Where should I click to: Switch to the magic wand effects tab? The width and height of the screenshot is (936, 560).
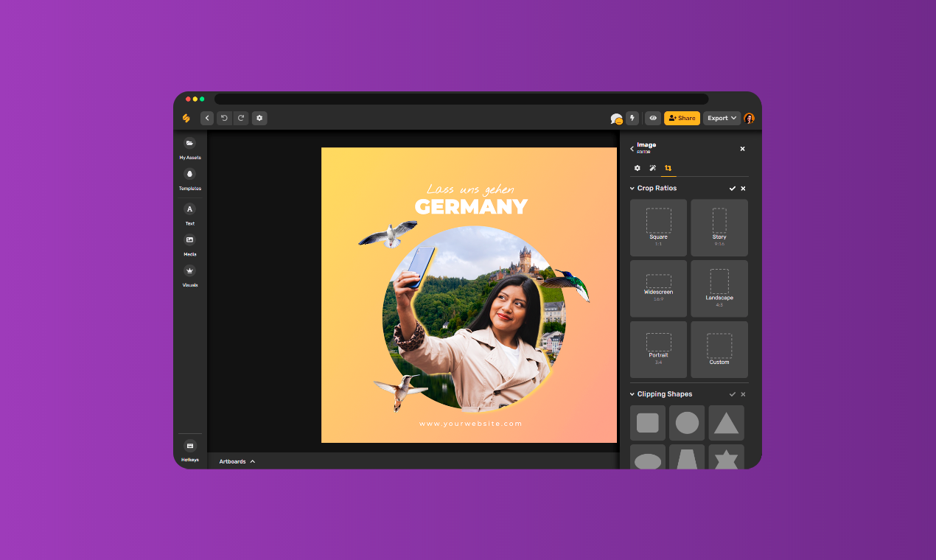click(x=653, y=168)
